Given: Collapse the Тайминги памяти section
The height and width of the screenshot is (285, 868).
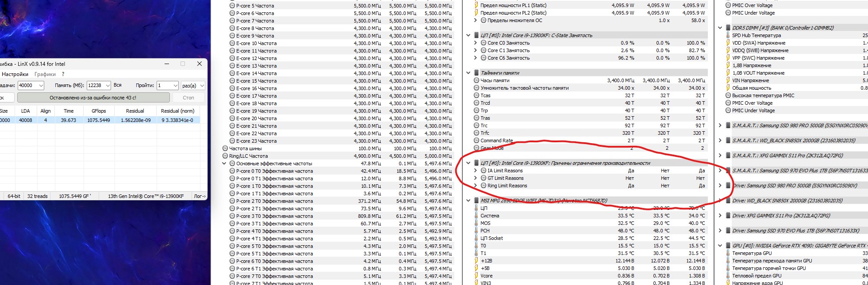Looking at the screenshot, I should click(468, 73).
